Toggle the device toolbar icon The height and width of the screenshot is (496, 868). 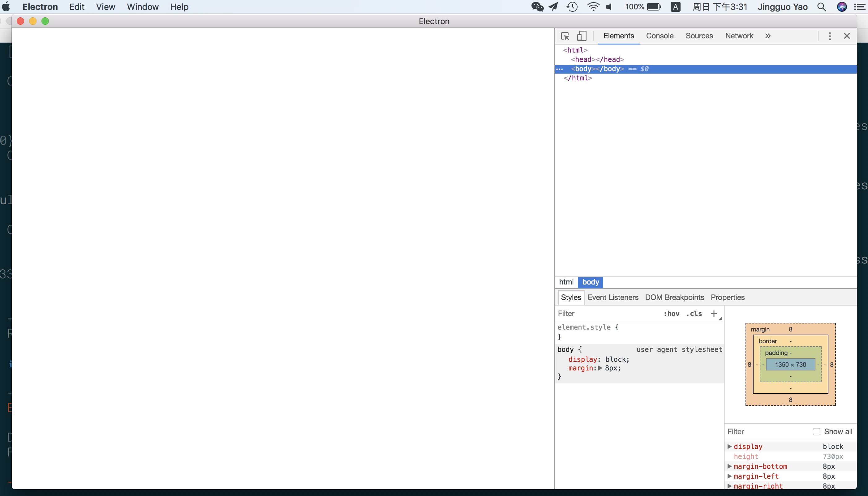coord(581,36)
